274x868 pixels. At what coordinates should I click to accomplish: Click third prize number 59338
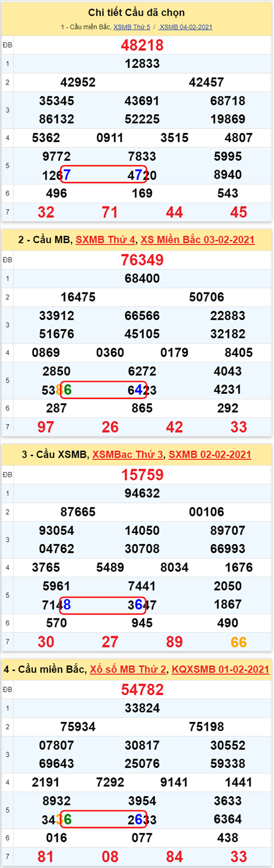[228, 764]
